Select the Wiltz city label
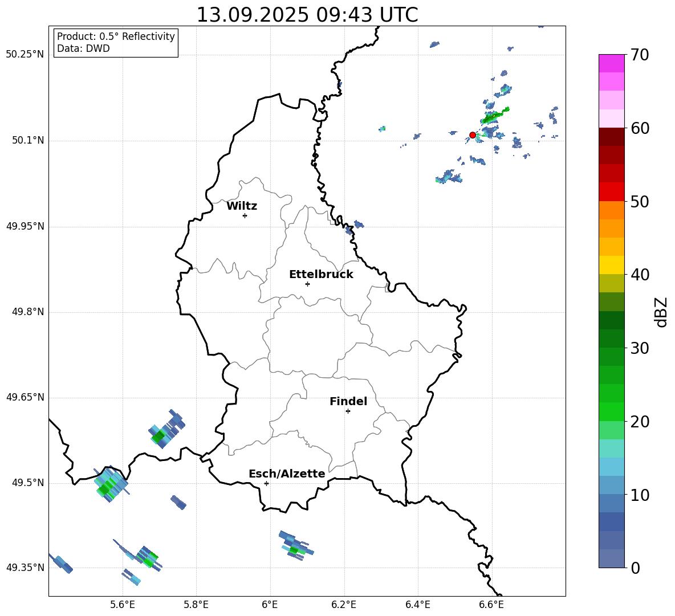The image size is (675, 616). coord(242,206)
